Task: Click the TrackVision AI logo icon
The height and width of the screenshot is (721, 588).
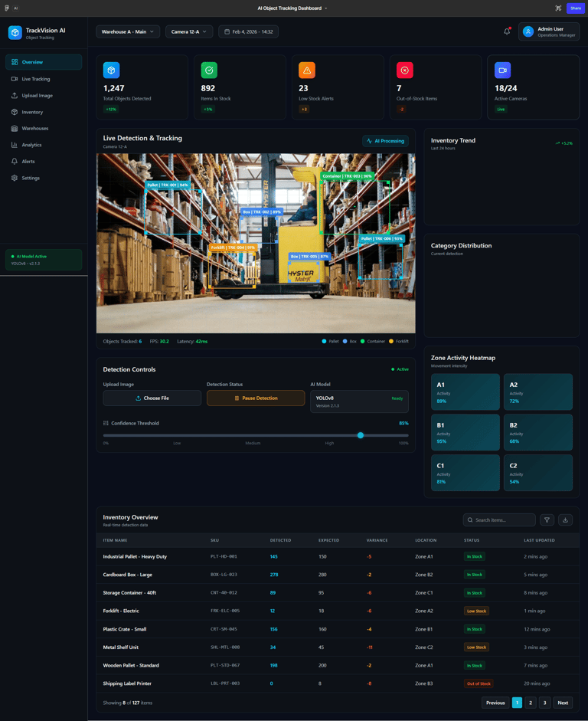Action: [15, 33]
